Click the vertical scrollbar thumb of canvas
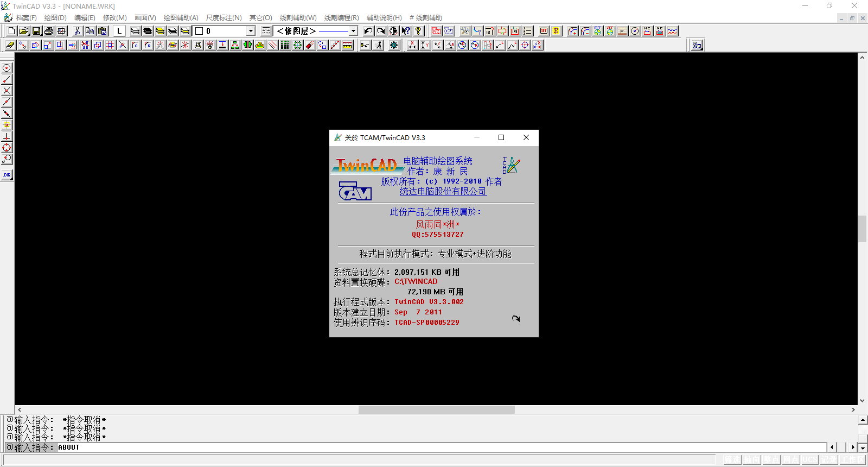The height and width of the screenshot is (467, 868). tap(862, 229)
